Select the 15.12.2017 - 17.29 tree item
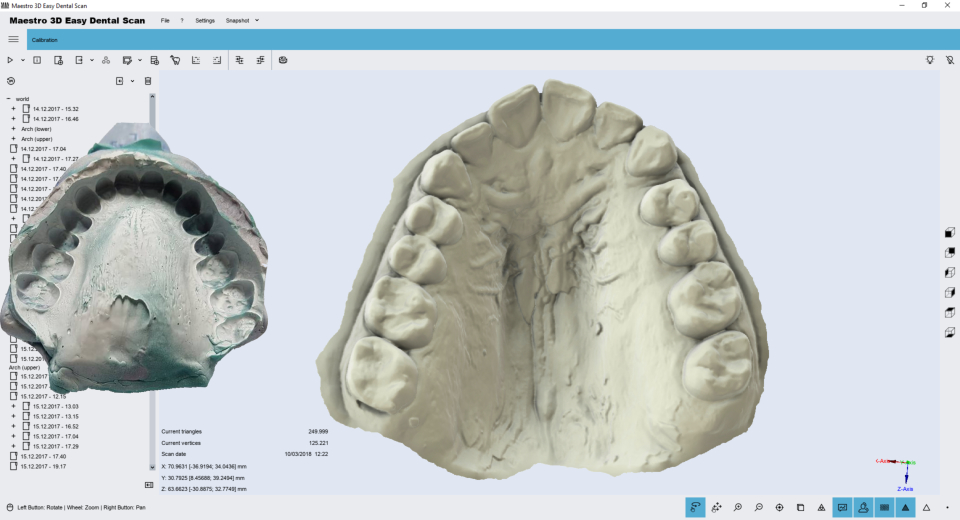Screen dimensions: 960x520 (56, 447)
